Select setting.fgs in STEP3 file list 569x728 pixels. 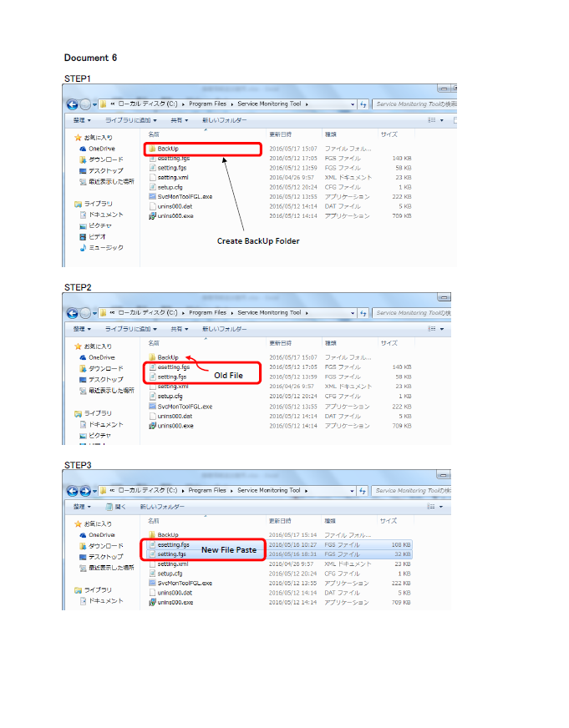pos(168,554)
